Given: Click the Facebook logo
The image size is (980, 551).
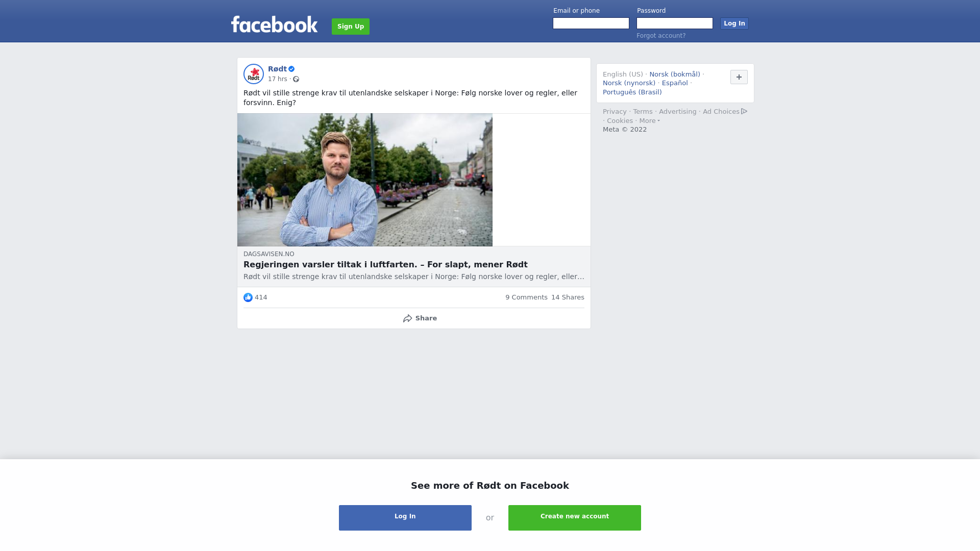Looking at the screenshot, I should click(274, 24).
